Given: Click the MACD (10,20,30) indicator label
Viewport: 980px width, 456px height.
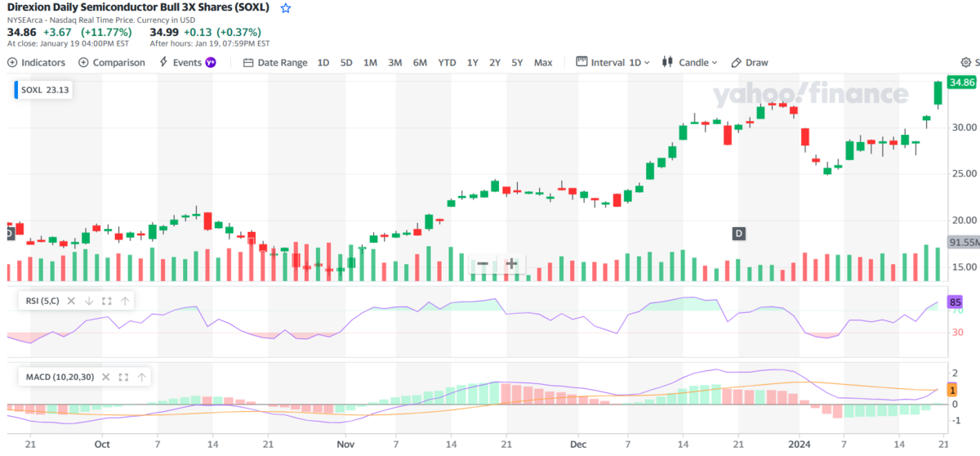Looking at the screenshot, I should click(60, 377).
